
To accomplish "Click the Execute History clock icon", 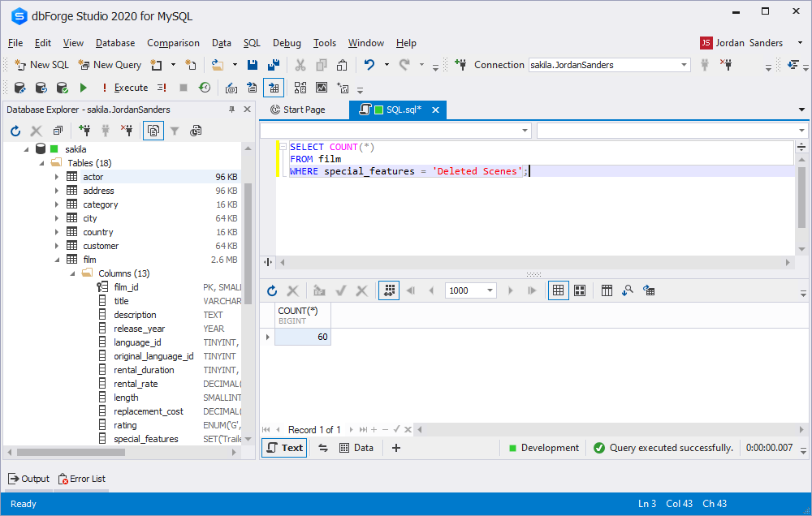I will (x=205, y=88).
